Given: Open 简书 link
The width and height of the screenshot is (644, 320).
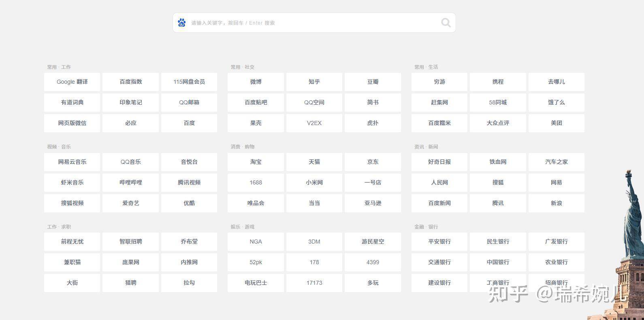Looking at the screenshot, I should tap(373, 102).
